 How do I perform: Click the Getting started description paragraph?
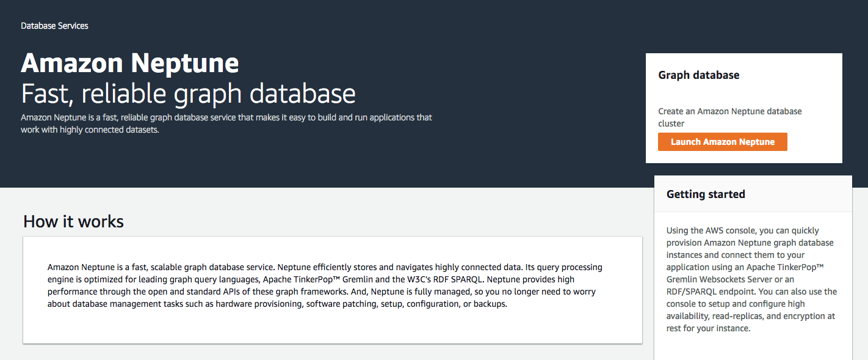[751, 279]
